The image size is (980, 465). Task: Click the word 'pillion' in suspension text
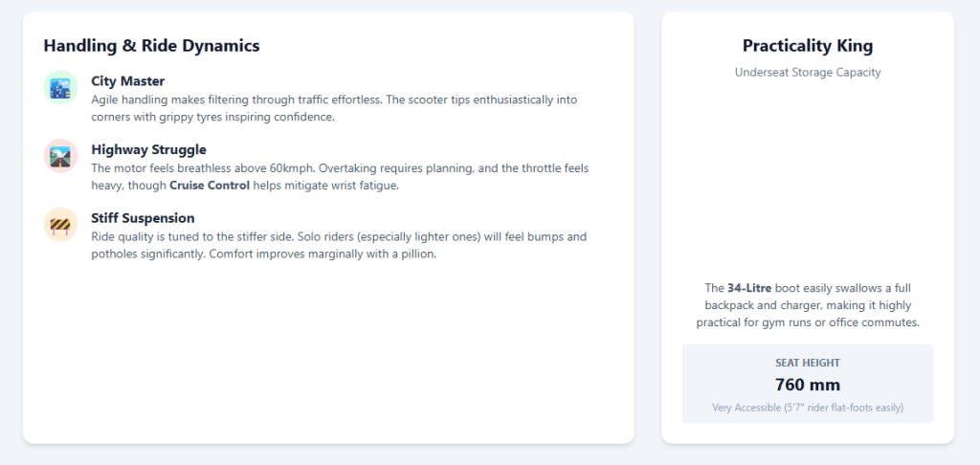[417, 255]
